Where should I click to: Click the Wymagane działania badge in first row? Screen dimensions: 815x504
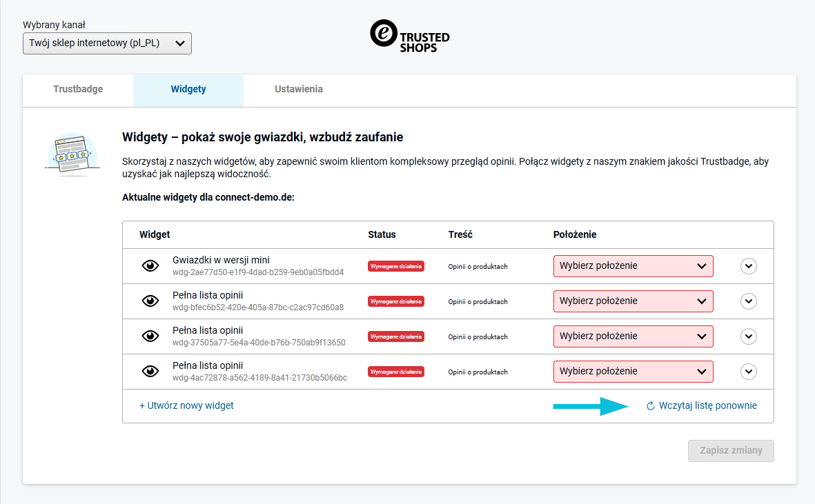click(x=396, y=266)
